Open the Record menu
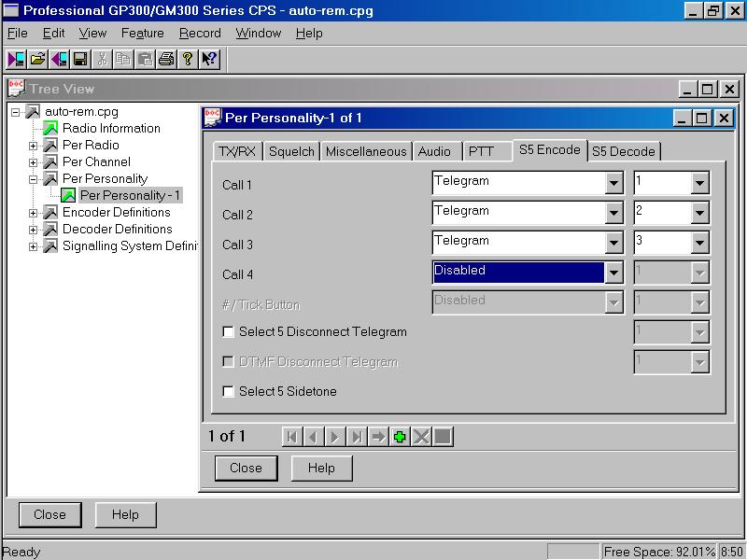Image resolution: width=747 pixels, height=560 pixels. click(200, 34)
